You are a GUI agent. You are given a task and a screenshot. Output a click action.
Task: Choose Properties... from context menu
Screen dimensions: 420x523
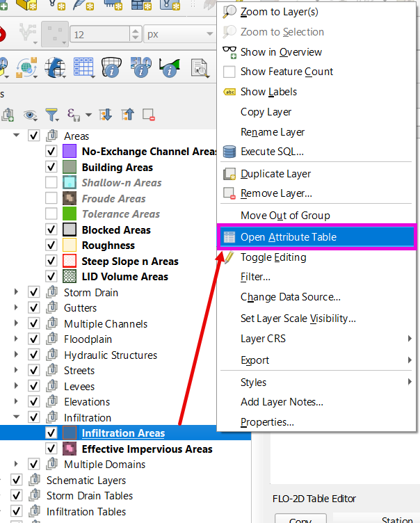point(267,422)
